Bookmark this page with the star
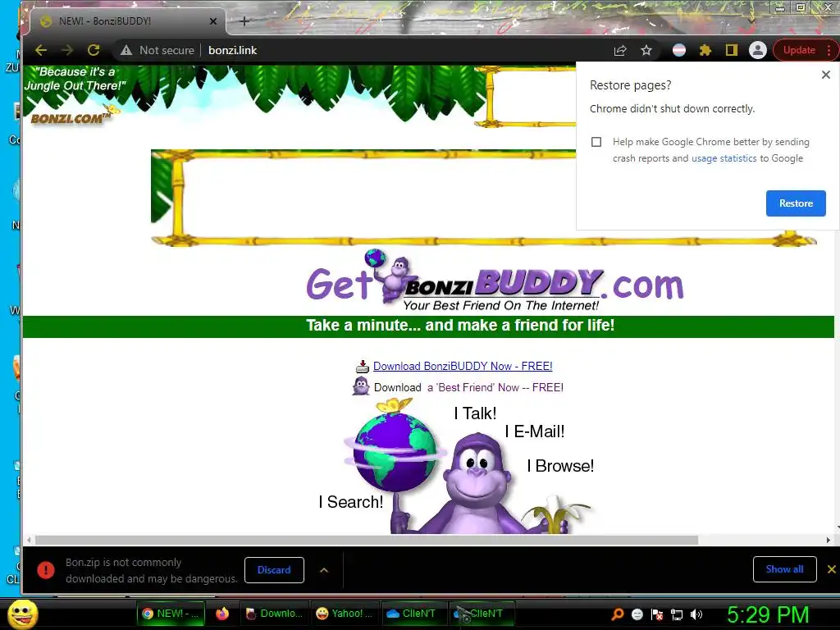Viewport: 840px width, 630px height. coord(646,50)
